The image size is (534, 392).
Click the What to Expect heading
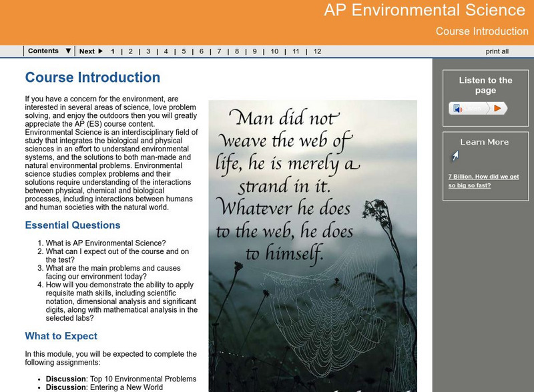61,336
